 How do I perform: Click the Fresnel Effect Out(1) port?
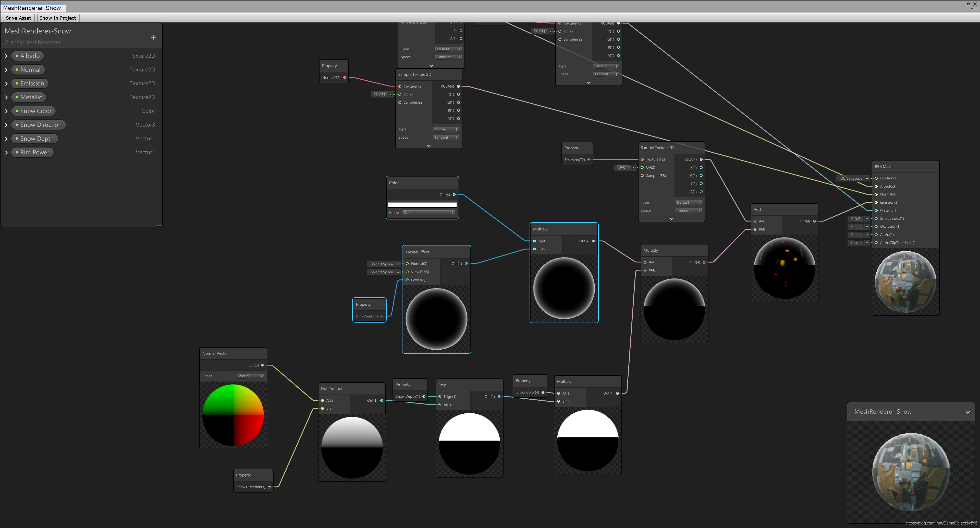pos(466,264)
